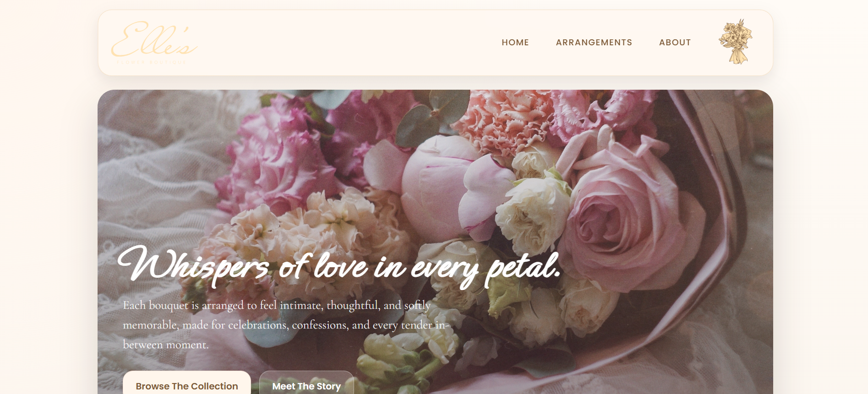The image size is (868, 394).
Task: Click the Meet The Story button
Action: (306, 383)
